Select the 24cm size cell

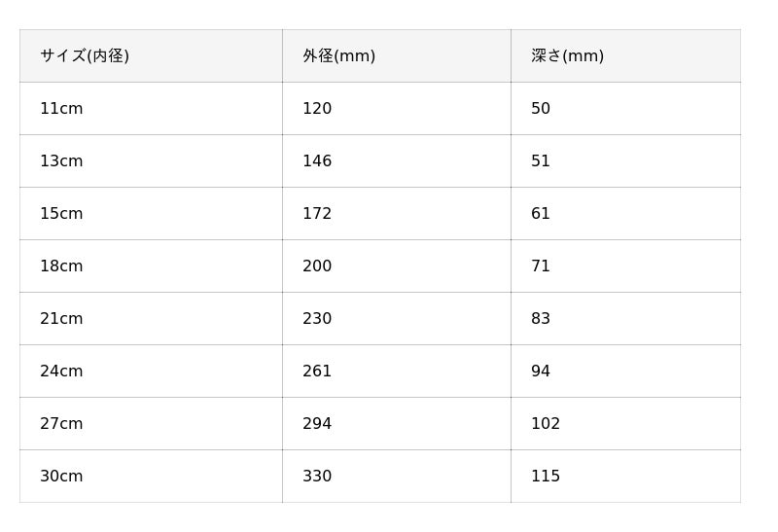(61, 372)
